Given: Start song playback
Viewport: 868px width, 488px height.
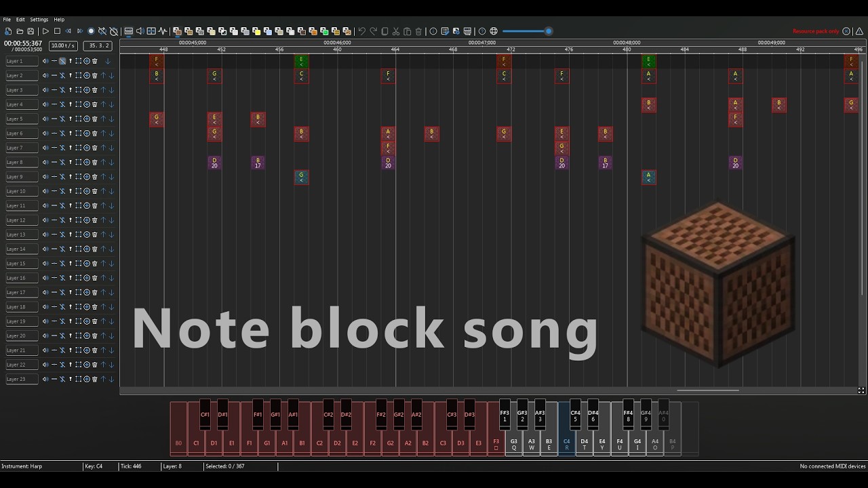Looking at the screenshot, I should (x=45, y=31).
